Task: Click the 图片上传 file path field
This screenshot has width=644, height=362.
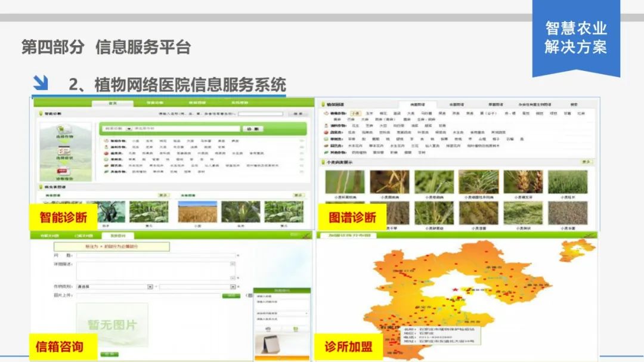Action: tap(148, 296)
